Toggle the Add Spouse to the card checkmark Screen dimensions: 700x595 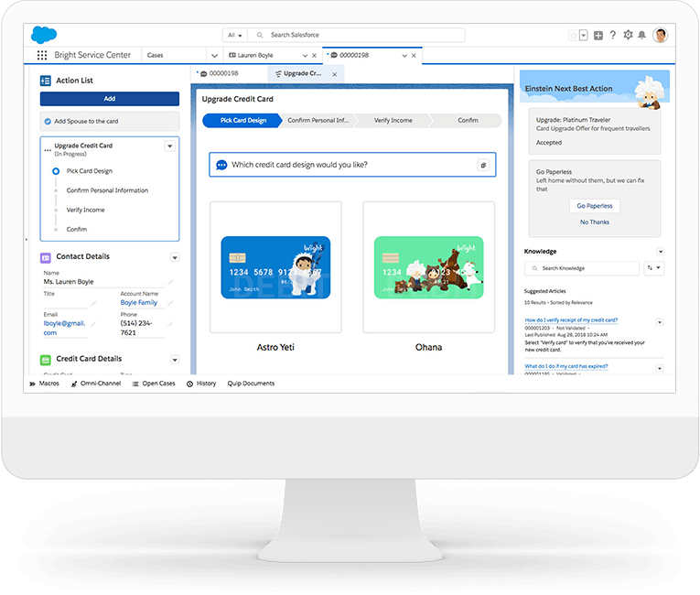coord(47,121)
